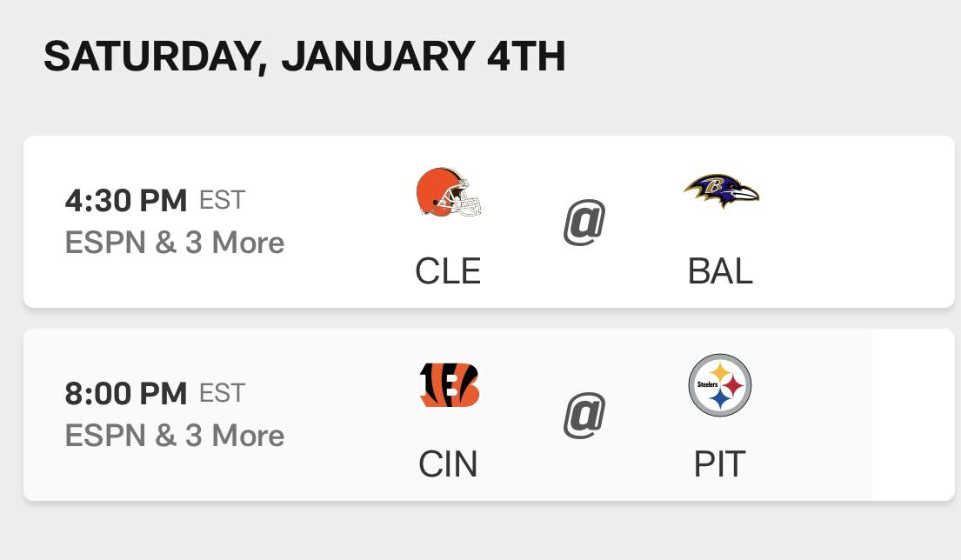Open ESPN & 3 More for 4:30 game
The height and width of the screenshot is (560, 961).
[175, 243]
